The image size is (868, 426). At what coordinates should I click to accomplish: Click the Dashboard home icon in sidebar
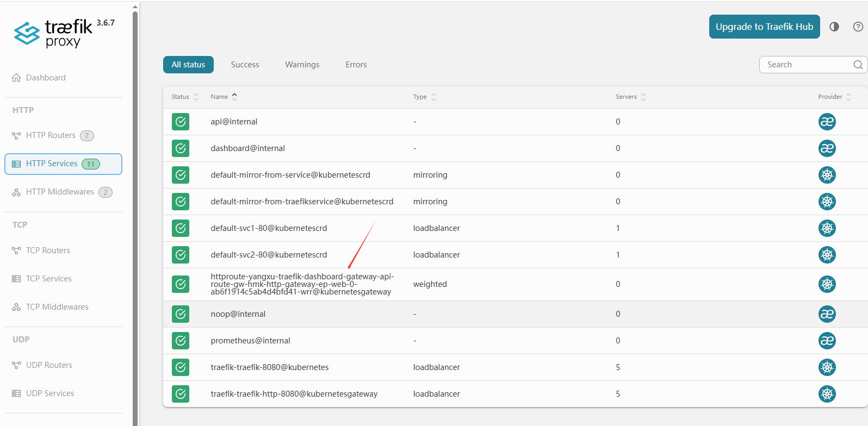(x=16, y=78)
